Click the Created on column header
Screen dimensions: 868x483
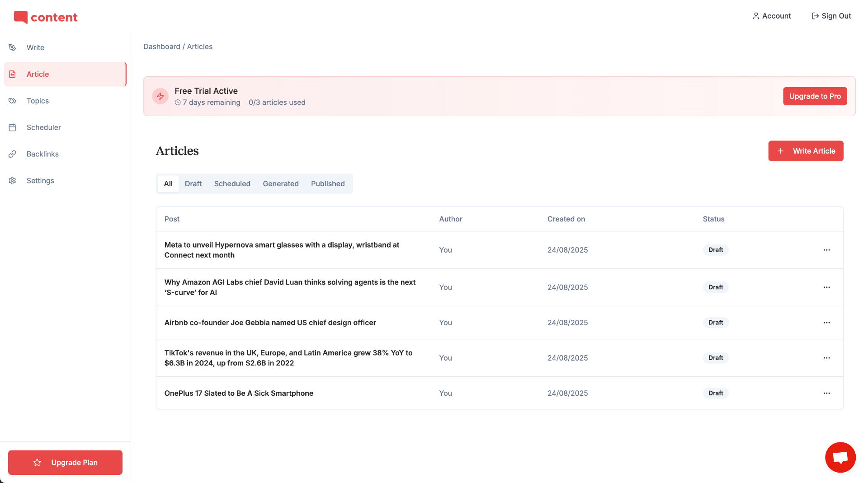point(566,219)
